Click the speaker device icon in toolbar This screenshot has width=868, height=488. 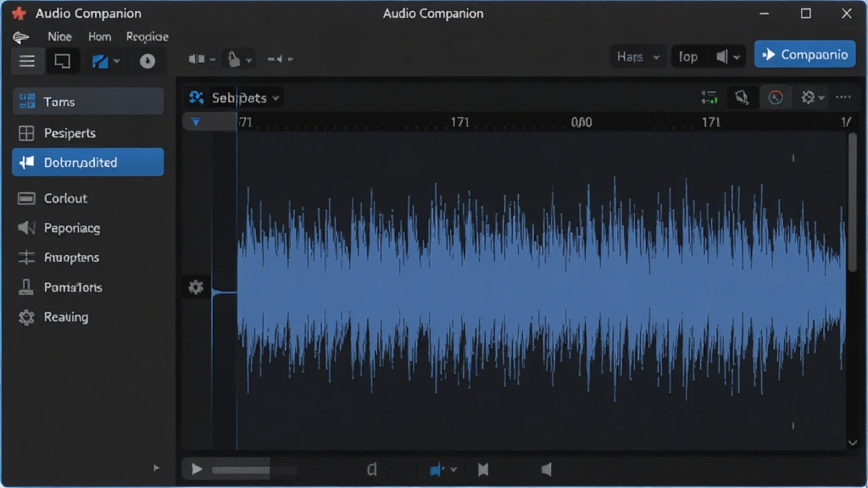click(196, 58)
